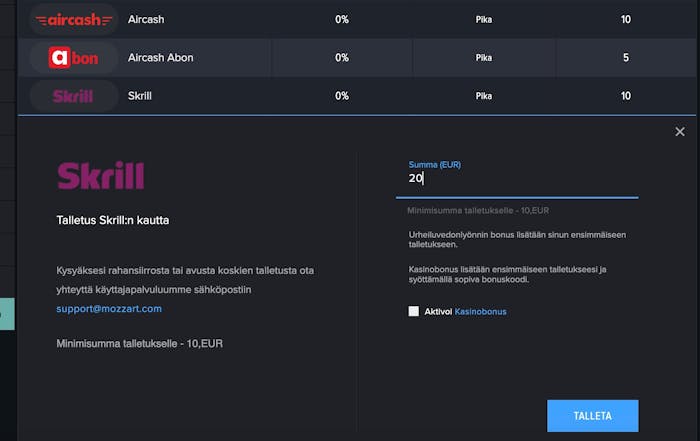
Task: Click the 'Kasinobonus lisätään' info text
Action: (x=508, y=274)
